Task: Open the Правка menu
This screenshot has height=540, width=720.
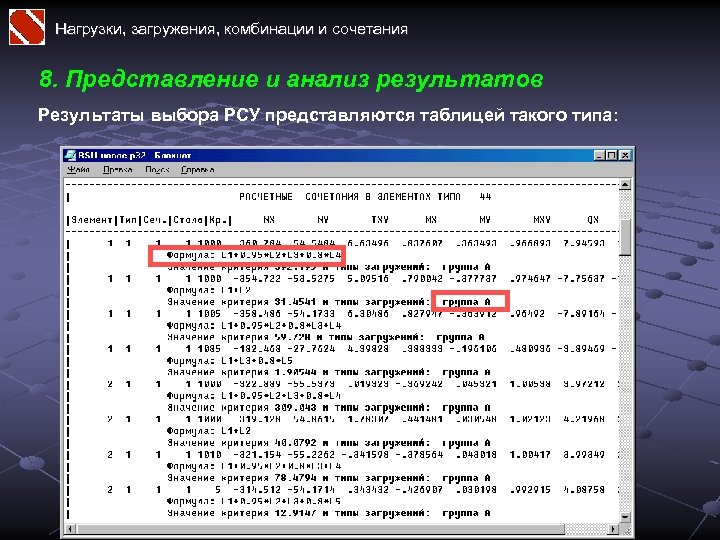Action: 118,170
